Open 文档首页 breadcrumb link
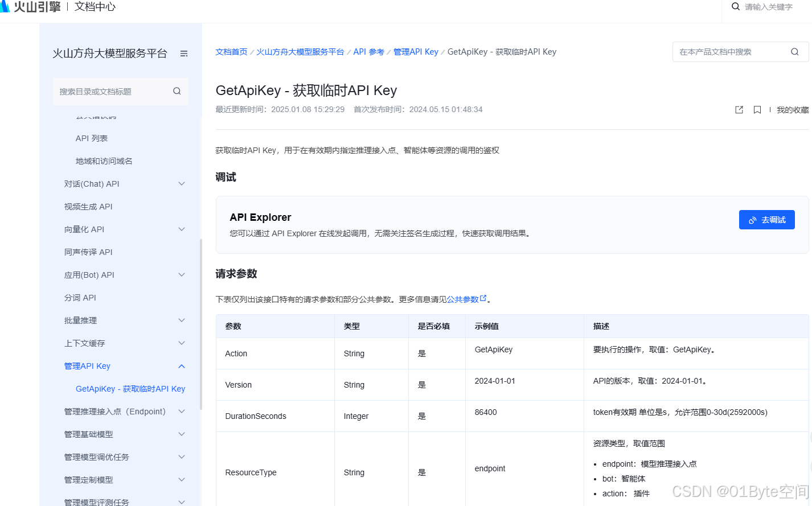The height and width of the screenshot is (506, 812). click(x=231, y=52)
